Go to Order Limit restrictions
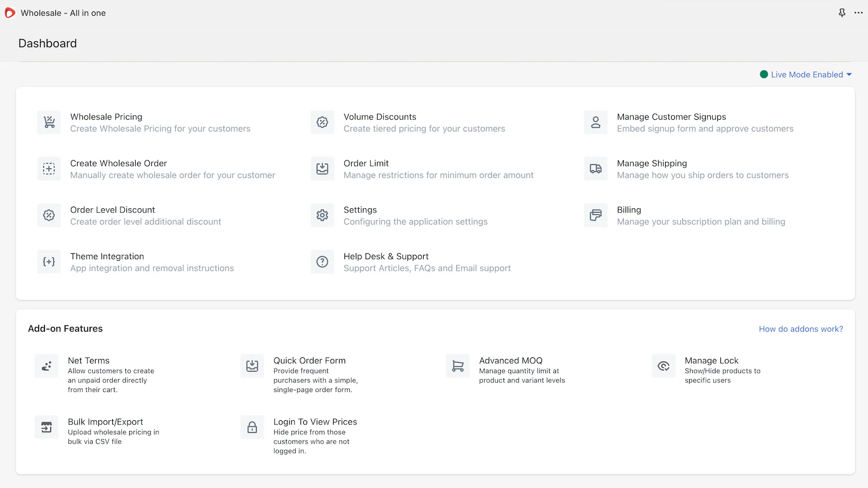This screenshot has width=868, height=488. coord(366,164)
